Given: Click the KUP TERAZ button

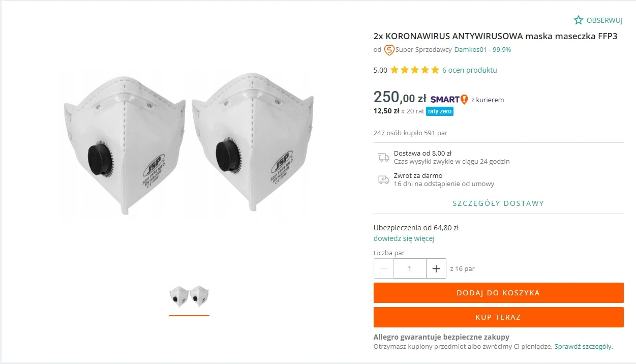Looking at the screenshot, I should coord(498,317).
